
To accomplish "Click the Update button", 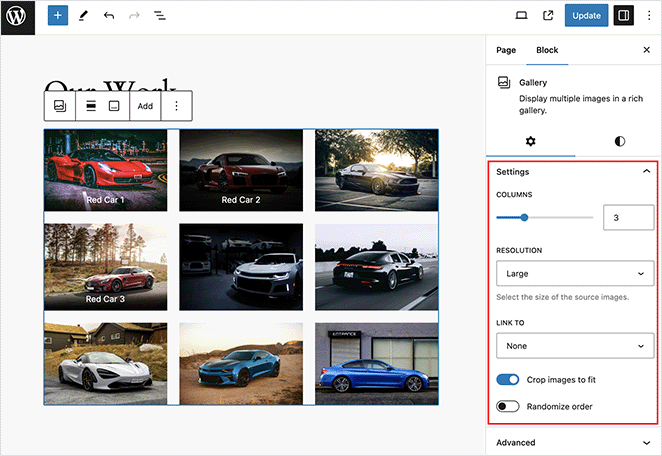I will [x=586, y=16].
